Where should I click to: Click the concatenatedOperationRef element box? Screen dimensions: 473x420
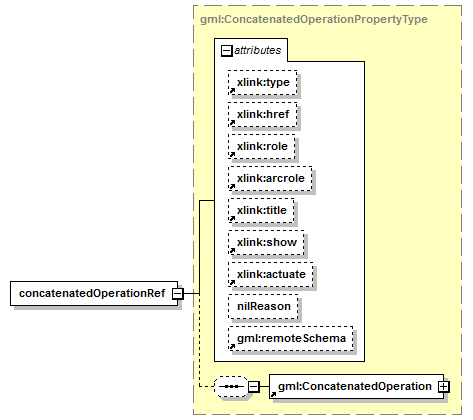pos(94,294)
